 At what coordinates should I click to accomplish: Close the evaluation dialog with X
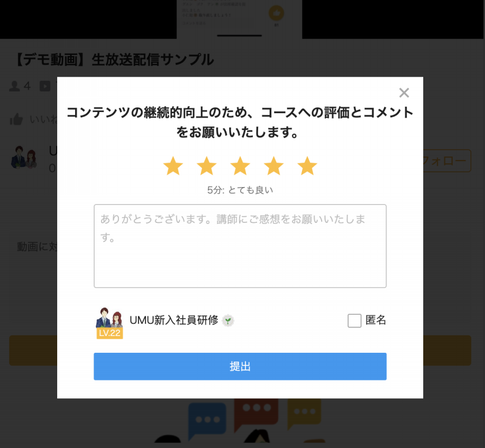point(404,93)
